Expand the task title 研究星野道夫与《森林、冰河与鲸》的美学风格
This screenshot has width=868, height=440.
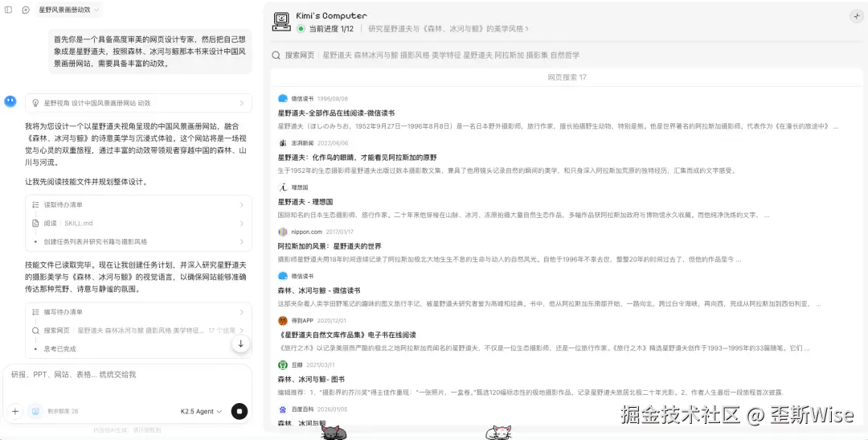tap(448, 28)
